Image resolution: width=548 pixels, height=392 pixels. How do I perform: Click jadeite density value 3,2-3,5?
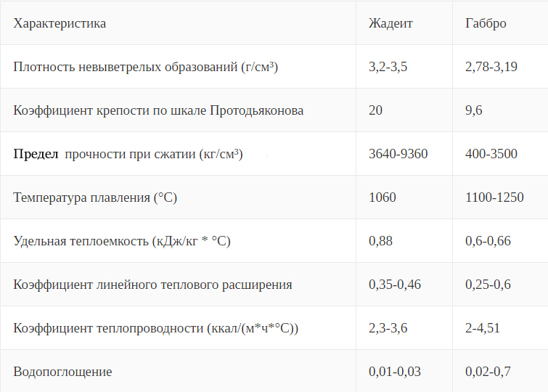388,67
